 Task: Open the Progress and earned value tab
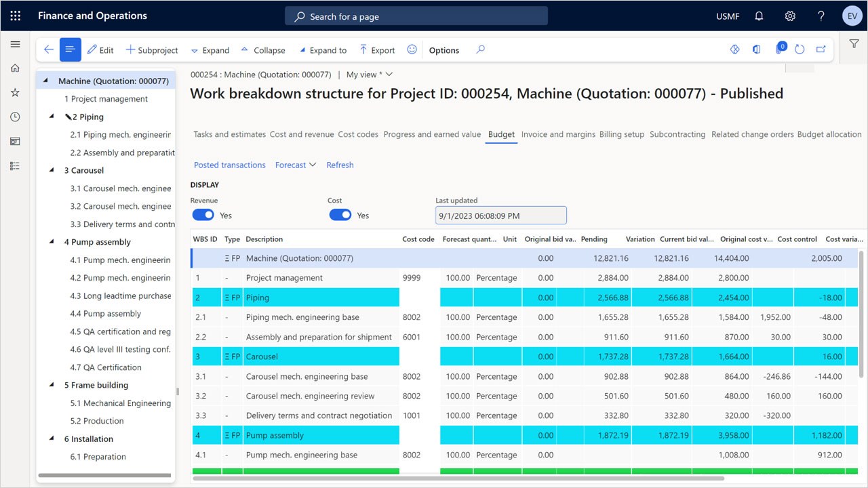[x=432, y=134]
